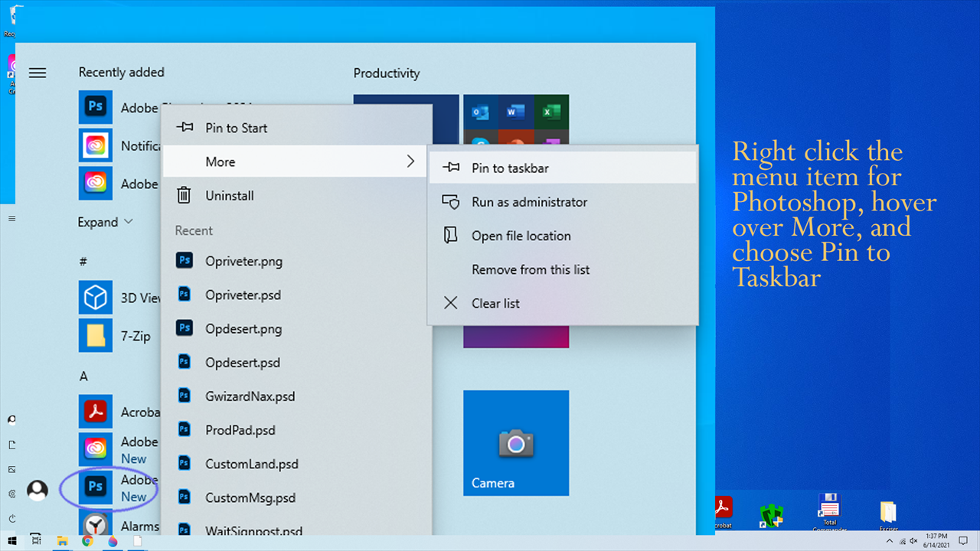Click the Word tile icon
Screen dimensions: 980x551
(x=516, y=112)
